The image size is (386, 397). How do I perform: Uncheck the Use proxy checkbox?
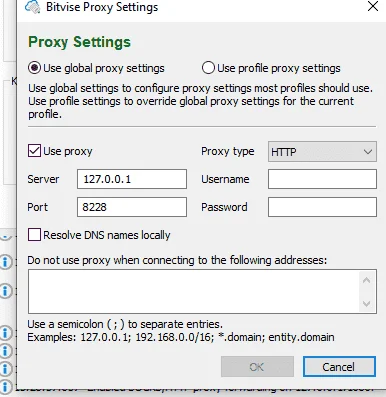tap(34, 151)
